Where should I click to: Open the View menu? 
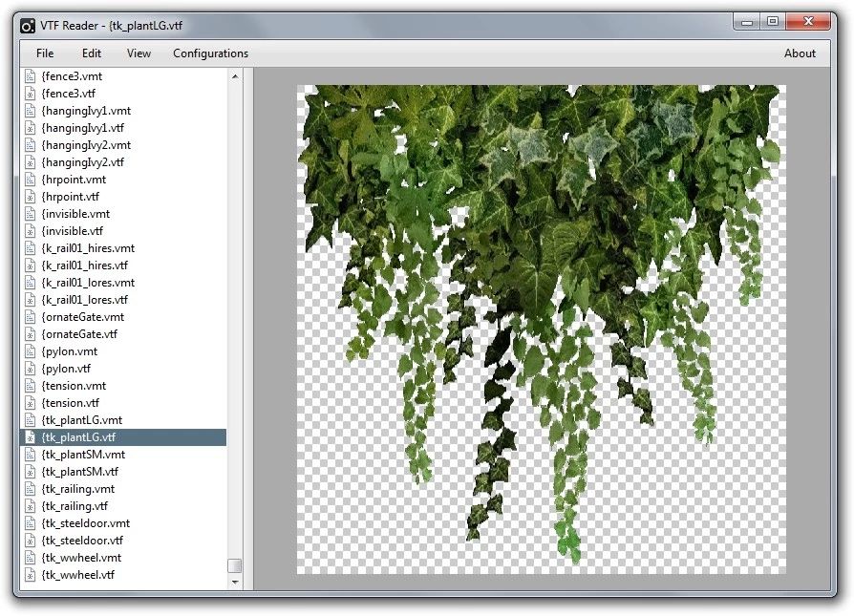[x=139, y=53]
